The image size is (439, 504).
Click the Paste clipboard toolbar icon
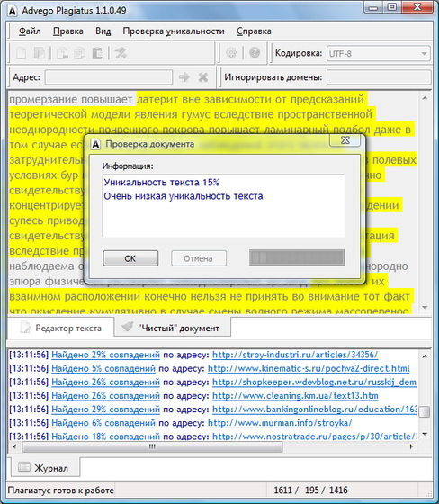[97, 53]
